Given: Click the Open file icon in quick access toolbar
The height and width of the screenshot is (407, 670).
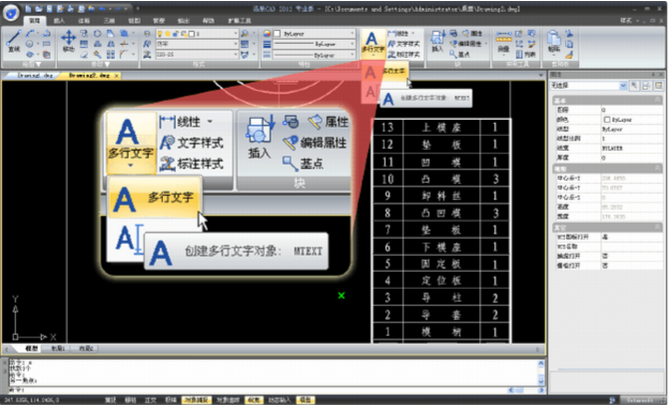Looking at the screenshot, I should pos(38,9).
